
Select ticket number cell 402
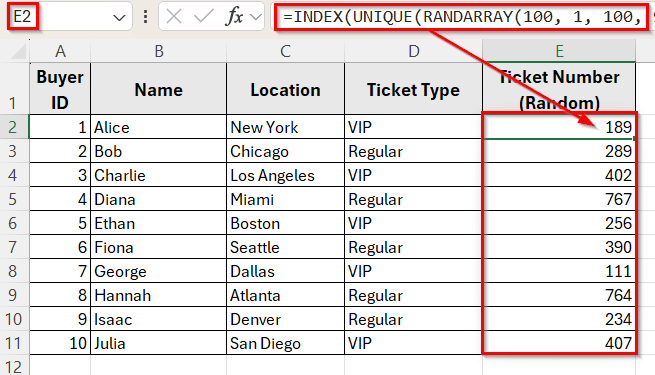559,175
